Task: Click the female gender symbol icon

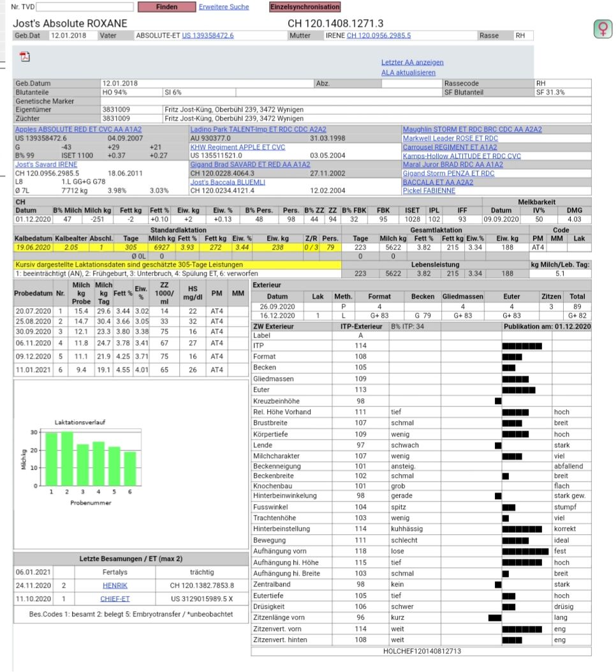Action: click(x=602, y=28)
